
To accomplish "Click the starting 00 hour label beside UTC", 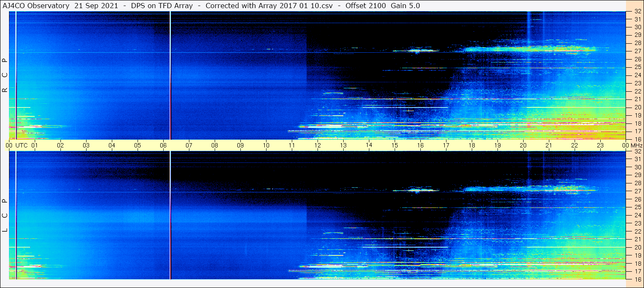I will click(x=9, y=145).
